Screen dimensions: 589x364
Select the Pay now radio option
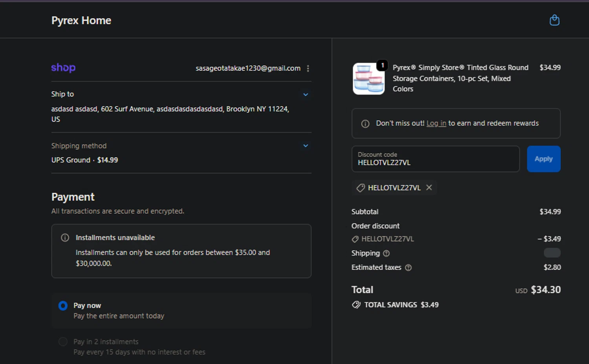tap(63, 306)
